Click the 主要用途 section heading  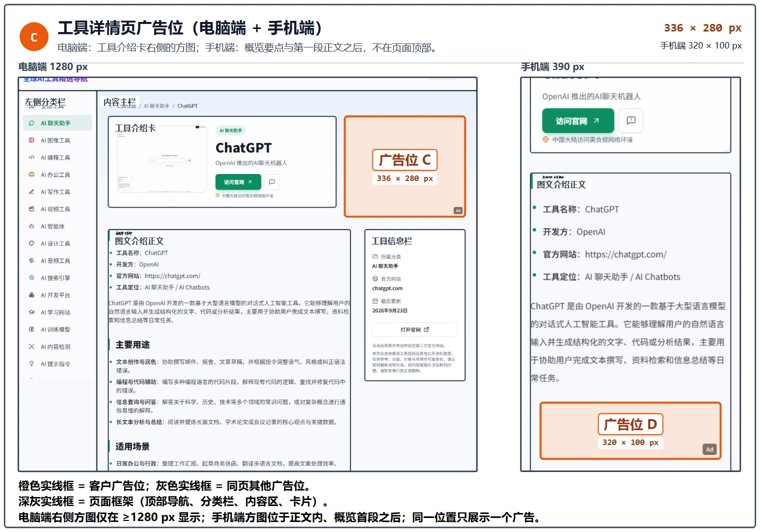tap(132, 344)
